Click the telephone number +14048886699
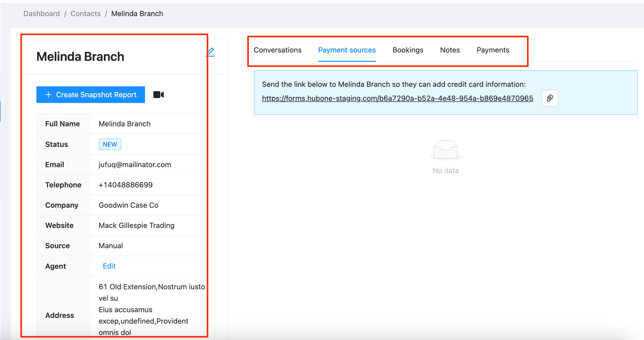644x340 pixels. pyautogui.click(x=126, y=185)
